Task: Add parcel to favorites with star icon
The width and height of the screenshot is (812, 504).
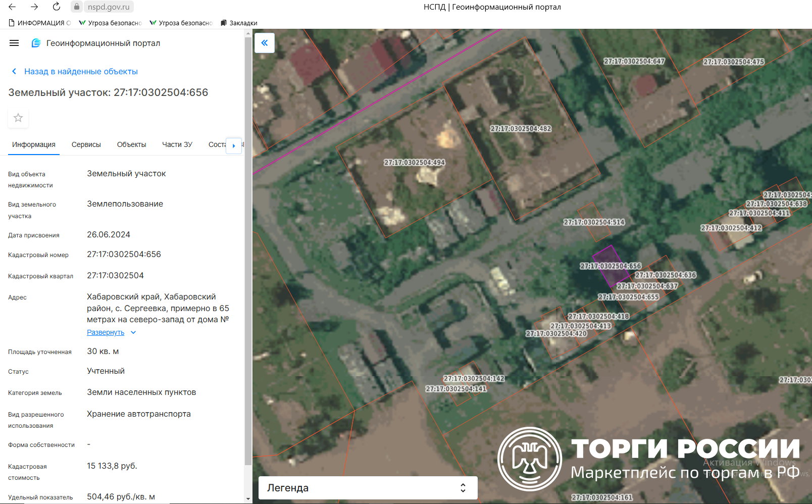Action: click(18, 118)
